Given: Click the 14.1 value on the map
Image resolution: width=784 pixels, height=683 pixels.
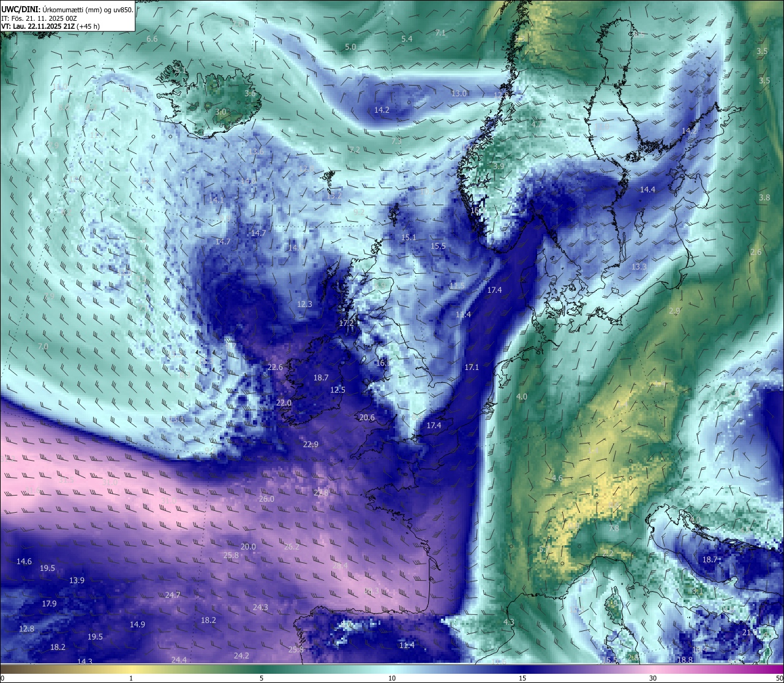Looking at the screenshot, I should tap(216, 199).
